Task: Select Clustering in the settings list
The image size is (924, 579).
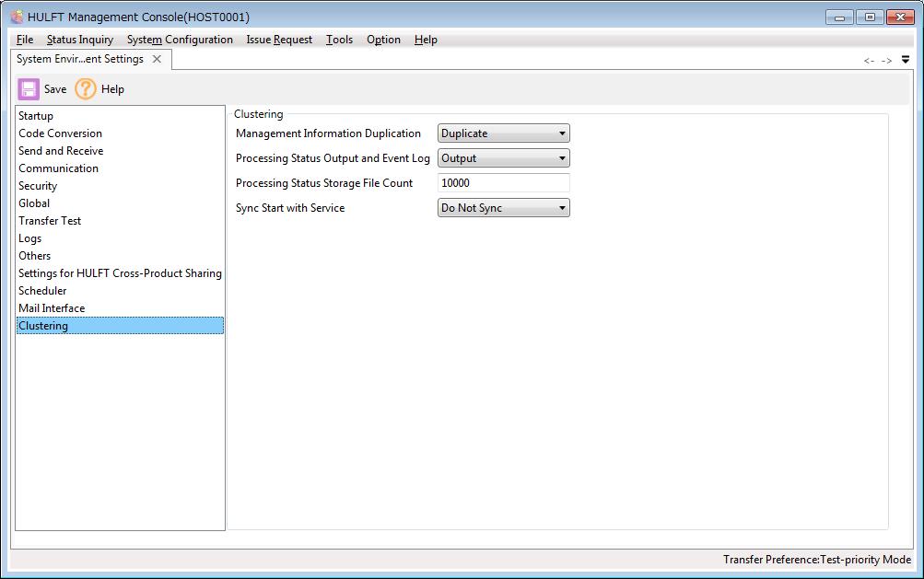Action: click(x=120, y=326)
